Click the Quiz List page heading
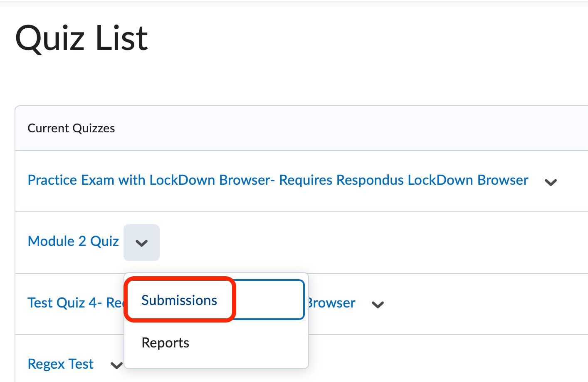The width and height of the screenshot is (588, 382). coord(81,37)
